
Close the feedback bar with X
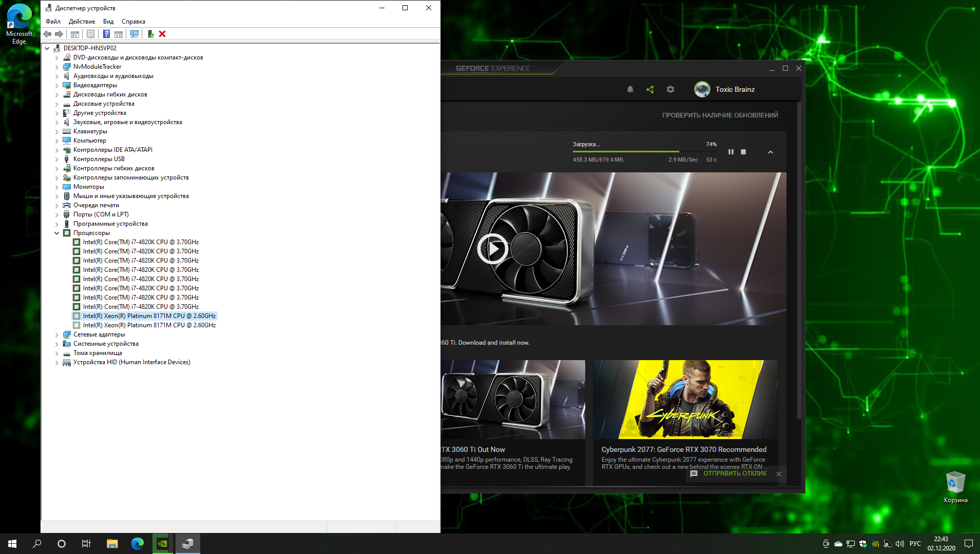(x=779, y=474)
